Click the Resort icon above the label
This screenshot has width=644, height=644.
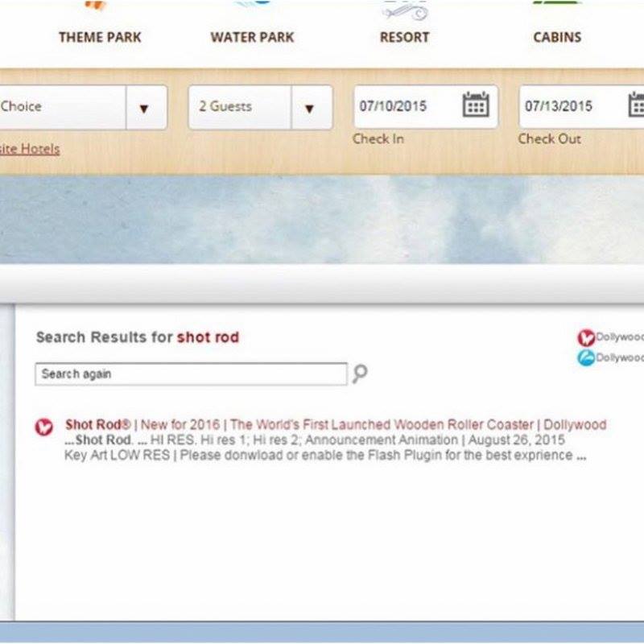click(404, 10)
